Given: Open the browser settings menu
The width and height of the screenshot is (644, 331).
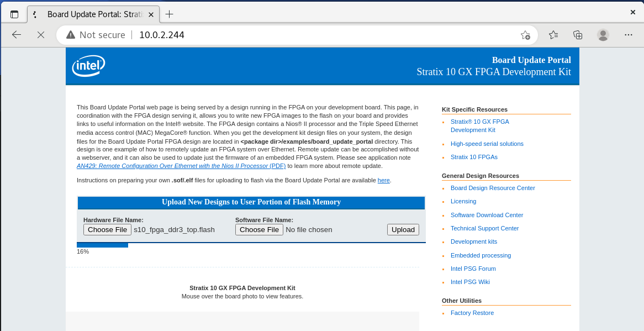Looking at the screenshot, I should coord(628,34).
